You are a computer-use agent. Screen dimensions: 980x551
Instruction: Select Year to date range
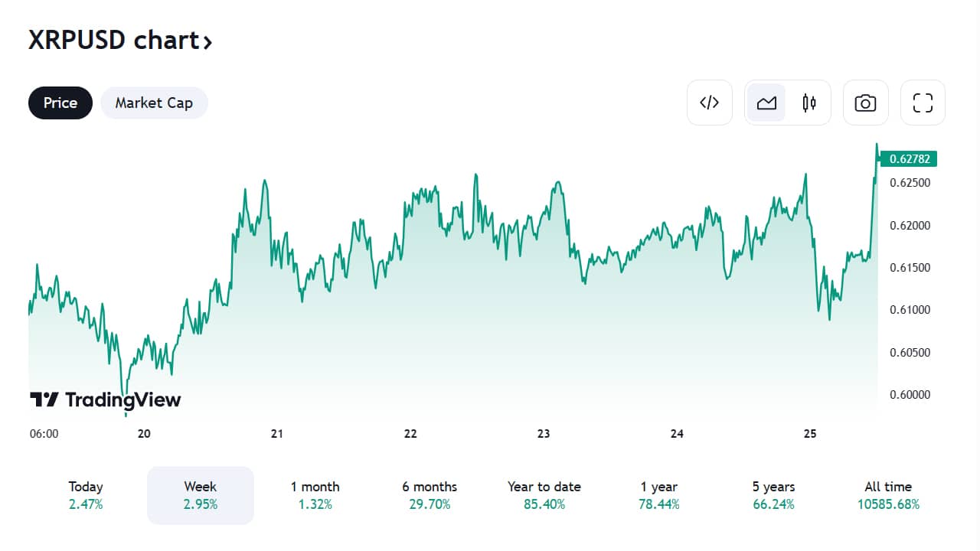point(544,495)
